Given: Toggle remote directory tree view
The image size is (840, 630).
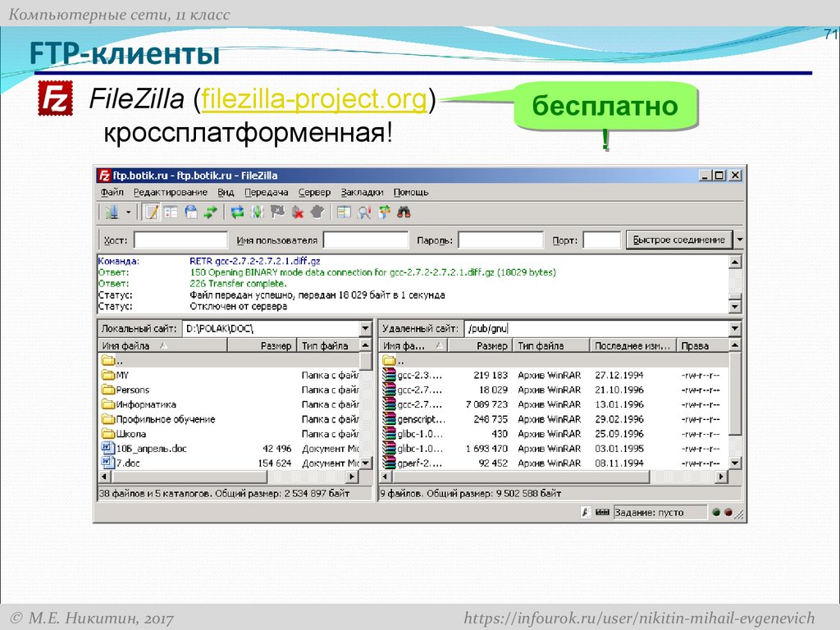Looking at the screenshot, I should (190, 212).
